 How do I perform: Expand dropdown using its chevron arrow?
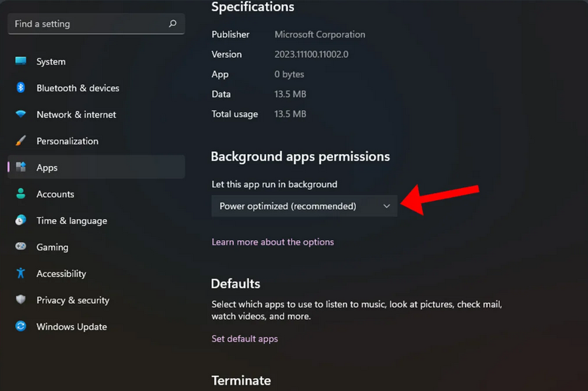pyautogui.click(x=387, y=206)
